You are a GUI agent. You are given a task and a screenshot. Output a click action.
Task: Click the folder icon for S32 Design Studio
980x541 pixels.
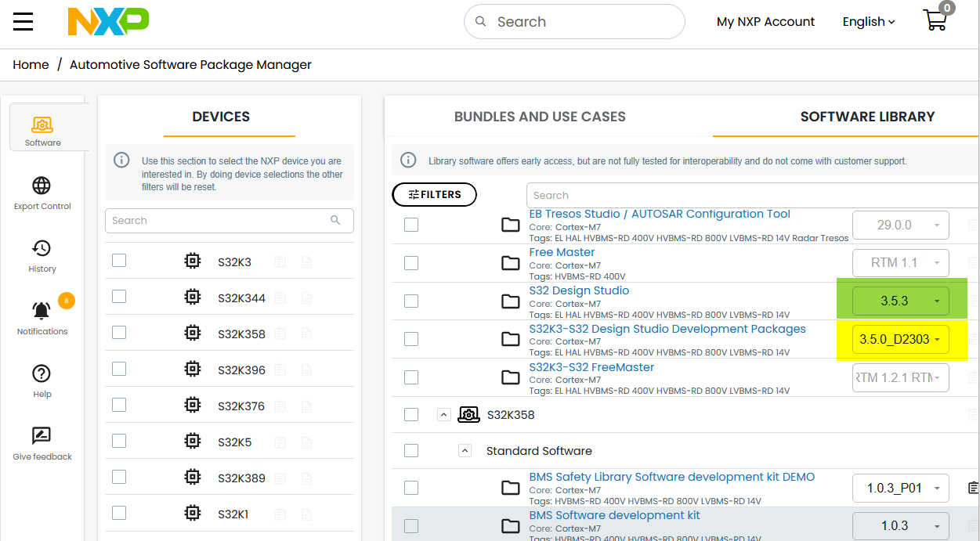pos(511,301)
